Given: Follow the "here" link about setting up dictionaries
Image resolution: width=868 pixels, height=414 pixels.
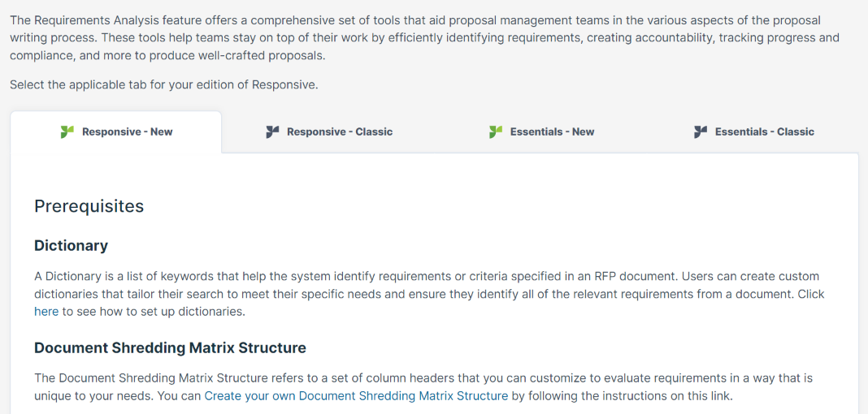Looking at the screenshot, I should (46, 312).
